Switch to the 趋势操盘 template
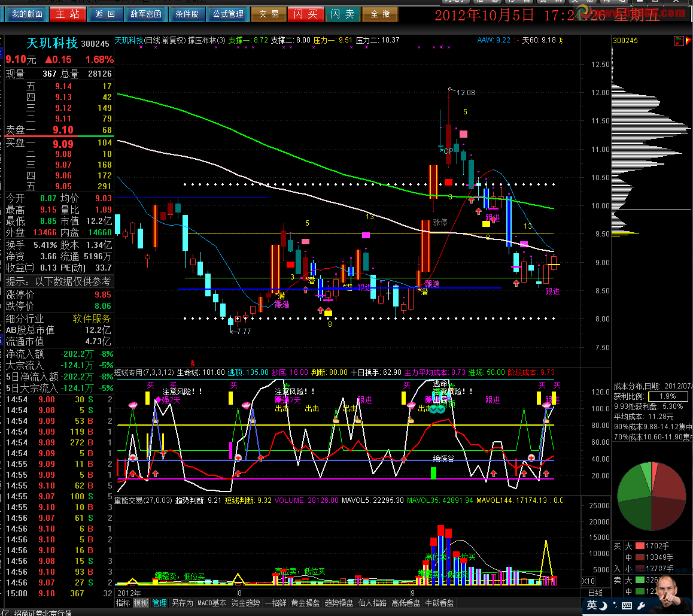The image size is (693, 616). tap(339, 603)
